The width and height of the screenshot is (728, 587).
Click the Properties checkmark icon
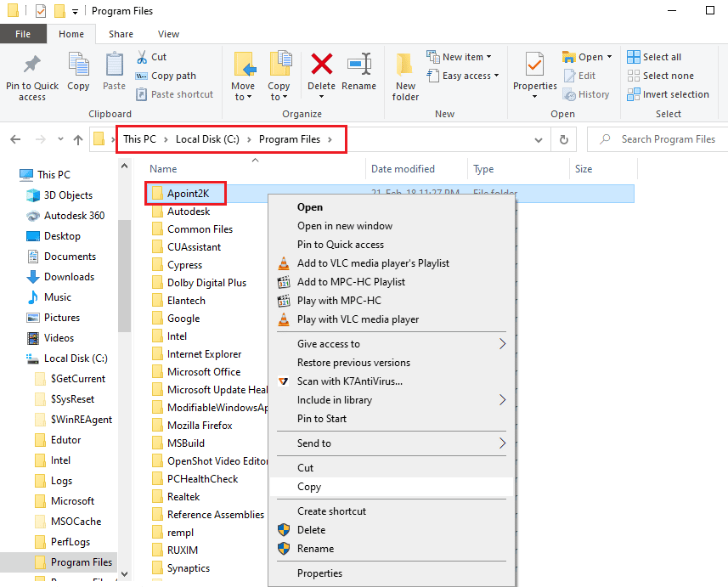[x=534, y=64]
